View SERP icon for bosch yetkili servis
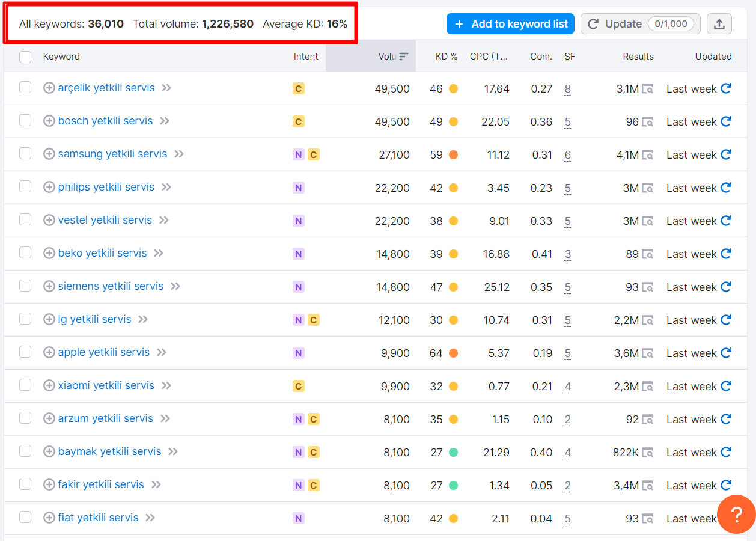The width and height of the screenshot is (756, 541). coord(647,122)
